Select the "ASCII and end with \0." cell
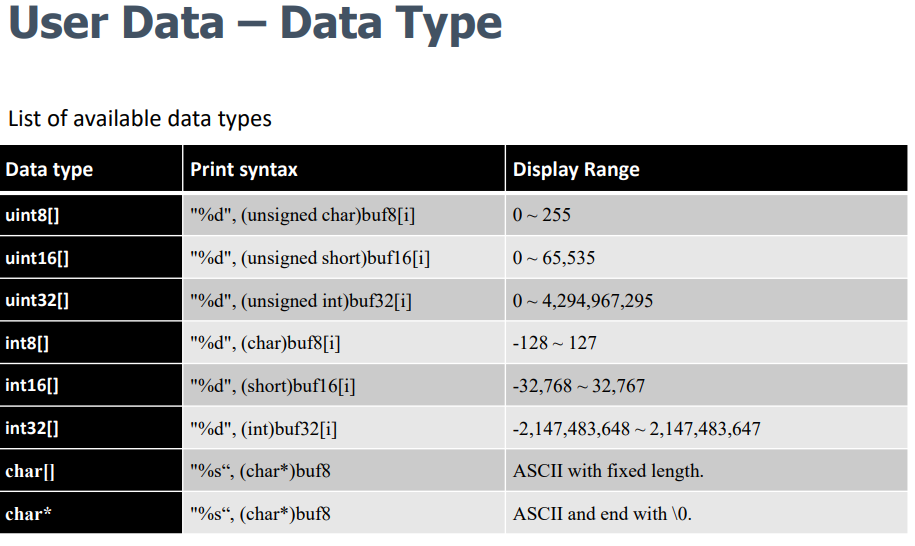Screen dimensions: 915x546 602,514
